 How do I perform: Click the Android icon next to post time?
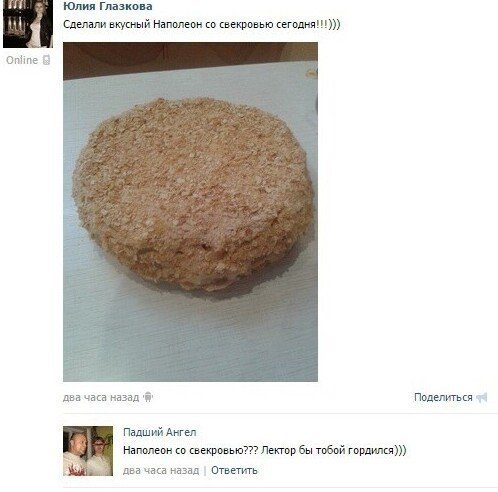(x=148, y=397)
